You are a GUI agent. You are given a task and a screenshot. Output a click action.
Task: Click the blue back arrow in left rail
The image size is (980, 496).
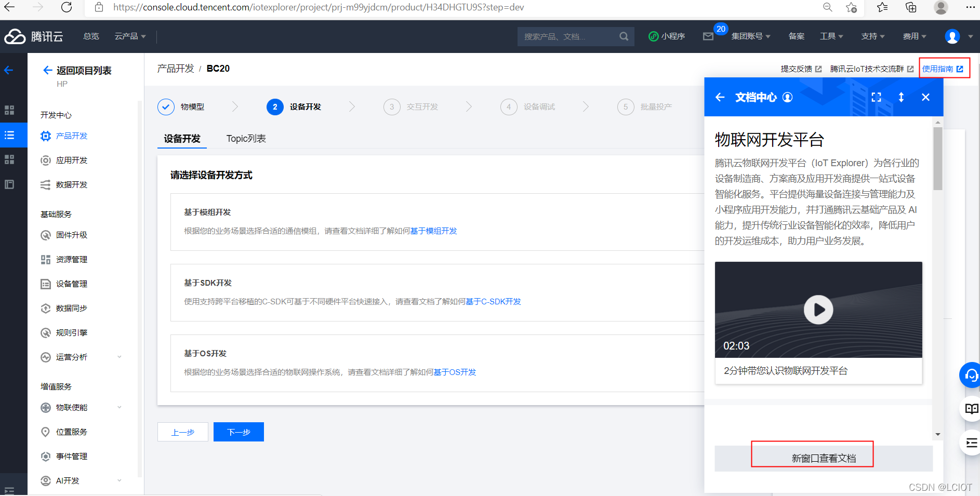coord(9,70)
